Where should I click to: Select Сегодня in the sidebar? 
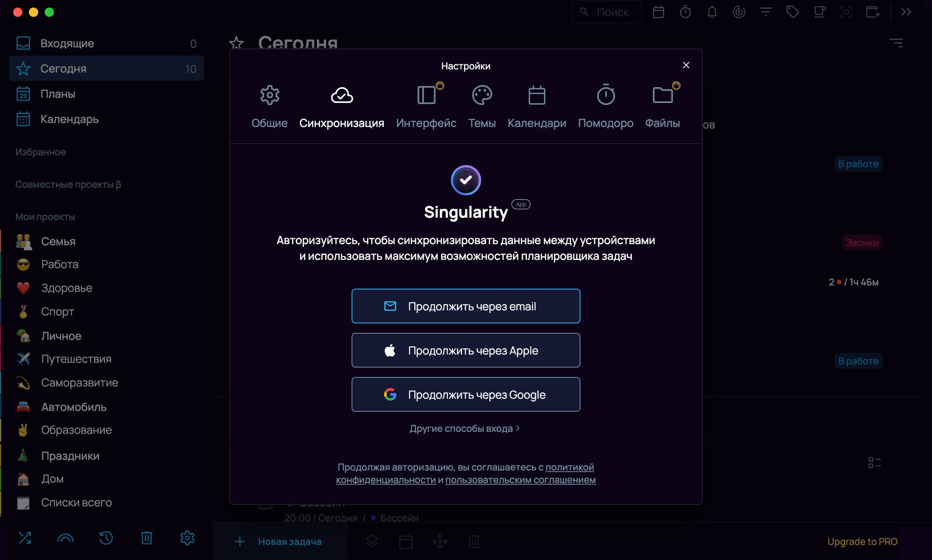107,69
